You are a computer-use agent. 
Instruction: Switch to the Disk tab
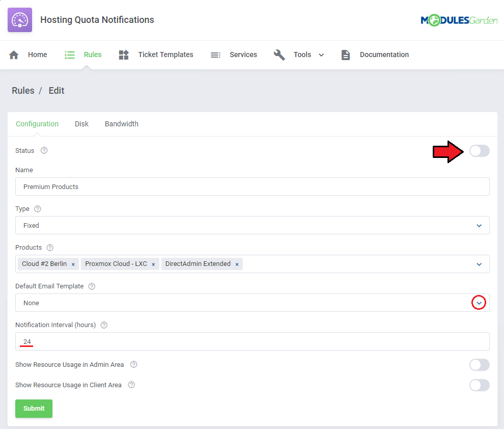tap(81, 124)
